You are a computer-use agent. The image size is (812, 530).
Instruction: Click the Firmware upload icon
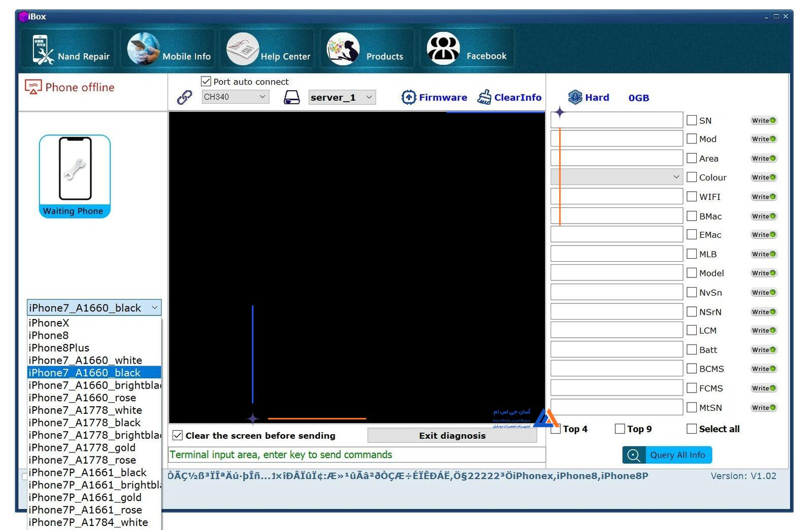pyautogui.click(x=408, y=97)
